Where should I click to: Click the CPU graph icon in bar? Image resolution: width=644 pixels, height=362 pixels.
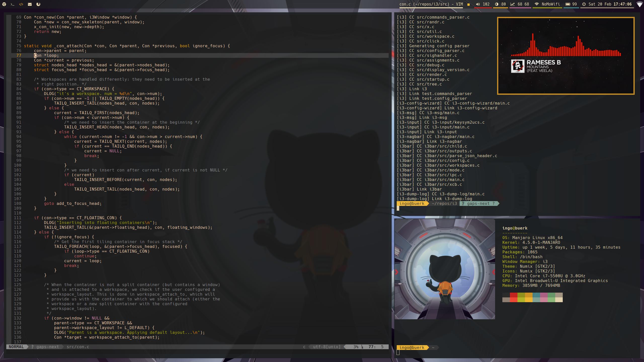point(512,4)
